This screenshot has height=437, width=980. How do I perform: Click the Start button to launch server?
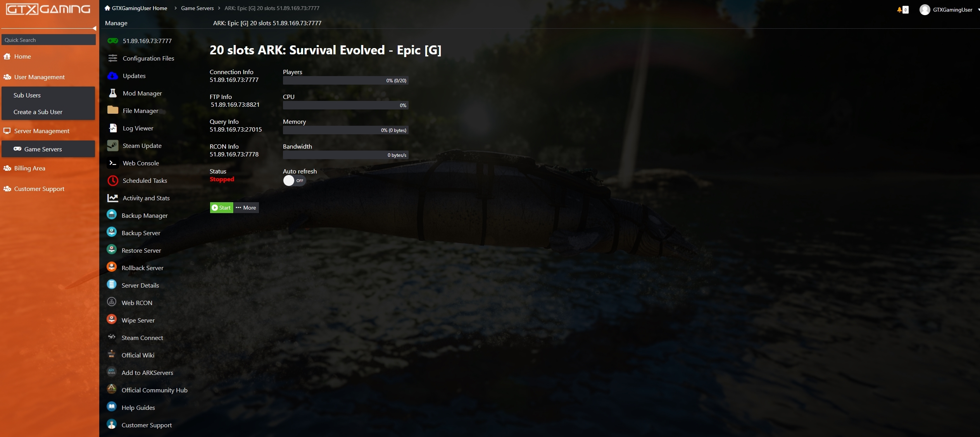[221, 207]
